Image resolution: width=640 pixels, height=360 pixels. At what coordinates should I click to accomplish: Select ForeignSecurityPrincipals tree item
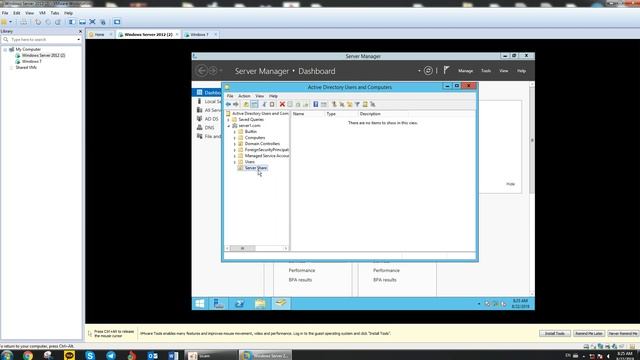pyautogui.click(x=267, y=150)
